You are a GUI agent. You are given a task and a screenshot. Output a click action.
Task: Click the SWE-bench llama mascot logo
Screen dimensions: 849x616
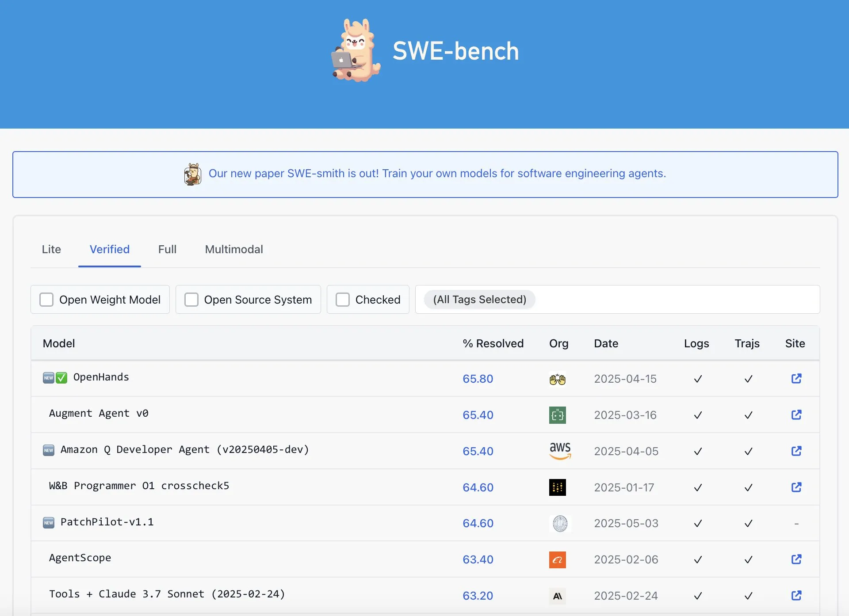(356, 50)
